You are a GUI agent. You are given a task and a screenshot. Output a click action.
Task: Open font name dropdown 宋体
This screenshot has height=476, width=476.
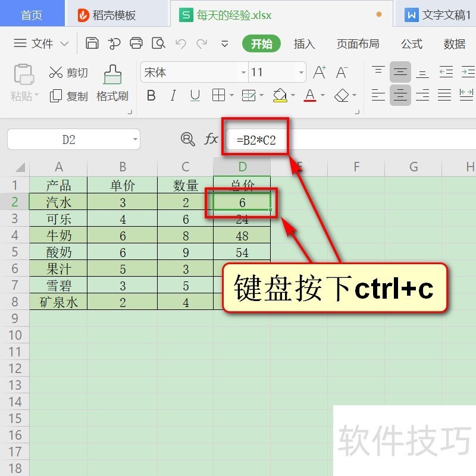(x=243, y=72)
